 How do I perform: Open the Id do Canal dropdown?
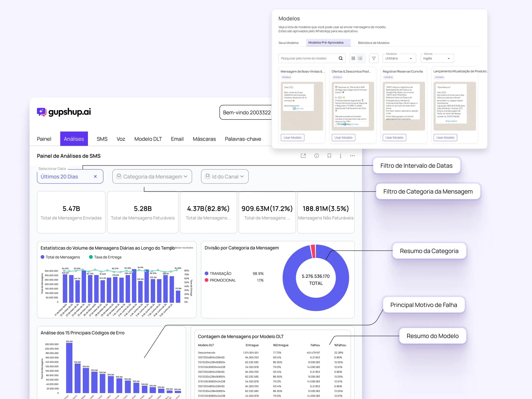point(225,177)
